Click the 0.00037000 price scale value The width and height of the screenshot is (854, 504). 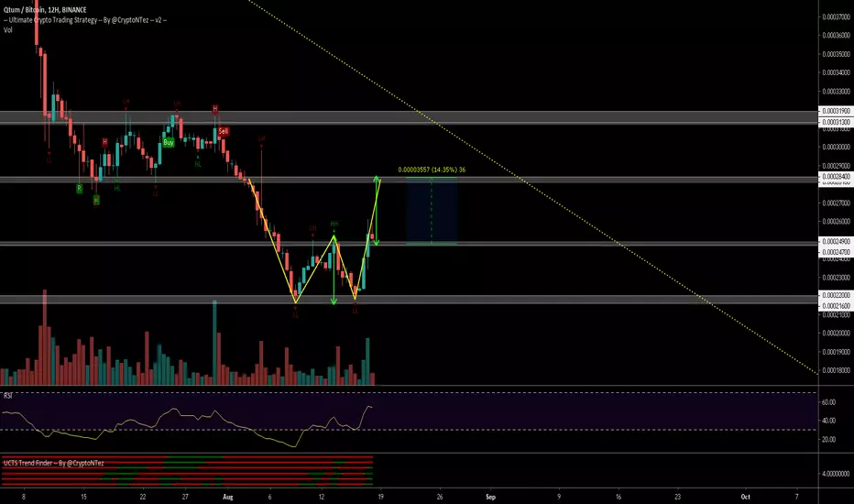[836, 16]
